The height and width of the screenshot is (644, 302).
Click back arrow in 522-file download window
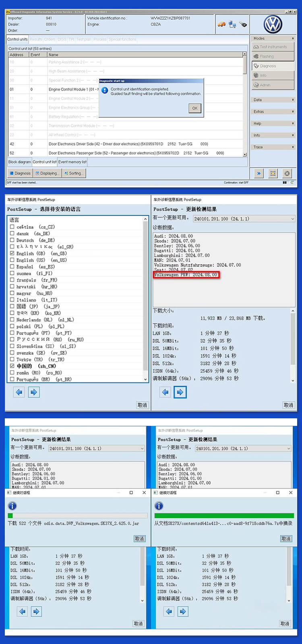click(x=23, y=611)
